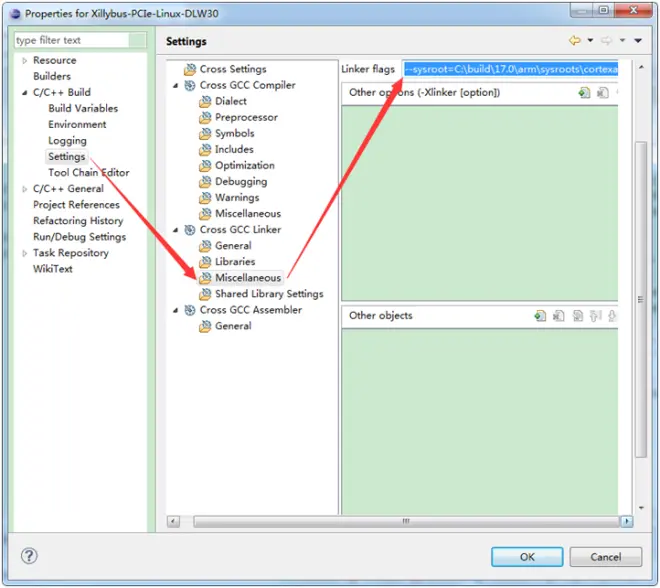Click the Libraries option icon
Image resolution: width=660 pixels, height=588 pixels.
tap(205, 262)
